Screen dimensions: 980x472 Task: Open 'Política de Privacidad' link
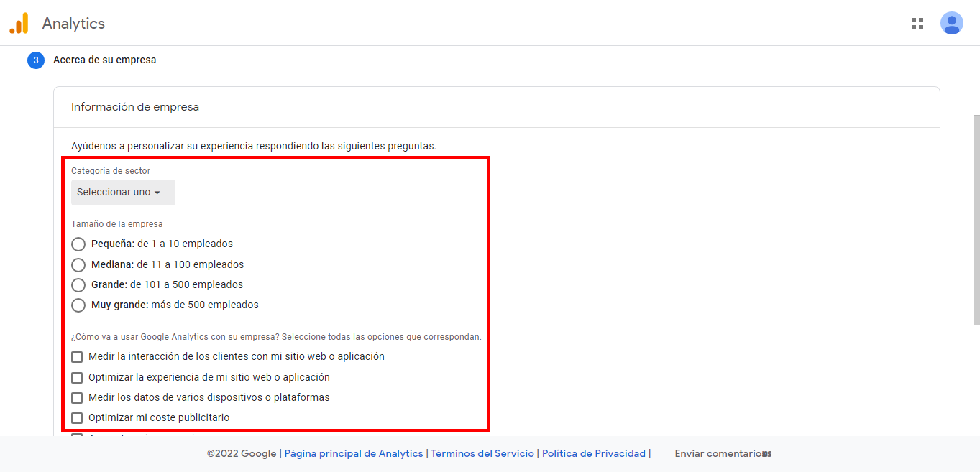click(x=594, y=453)
